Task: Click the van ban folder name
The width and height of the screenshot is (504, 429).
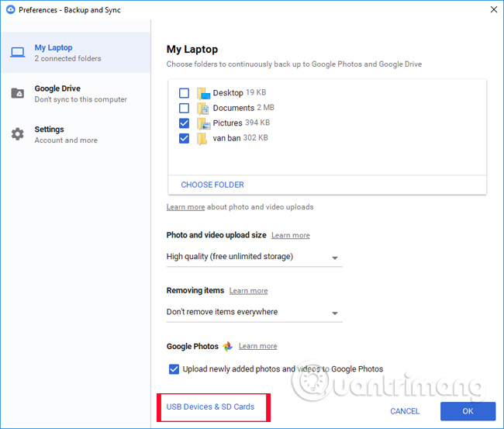Action: (x=226, y=138)
